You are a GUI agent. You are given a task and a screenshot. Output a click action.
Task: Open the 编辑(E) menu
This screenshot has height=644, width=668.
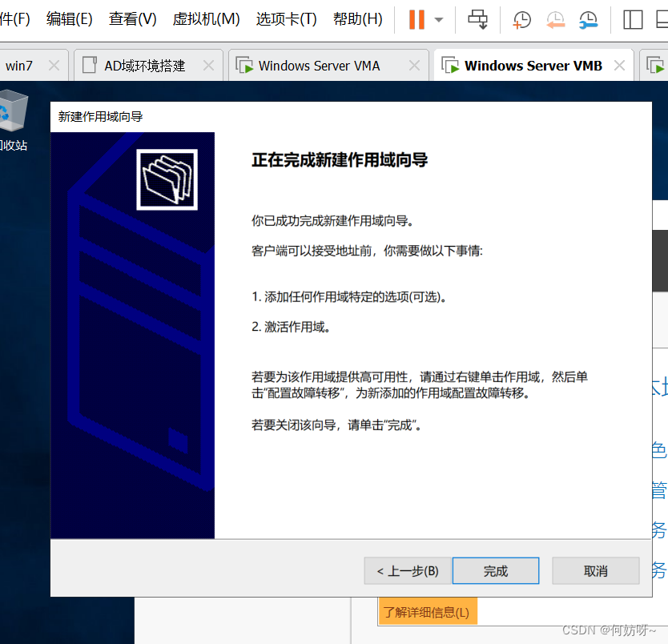69,19
